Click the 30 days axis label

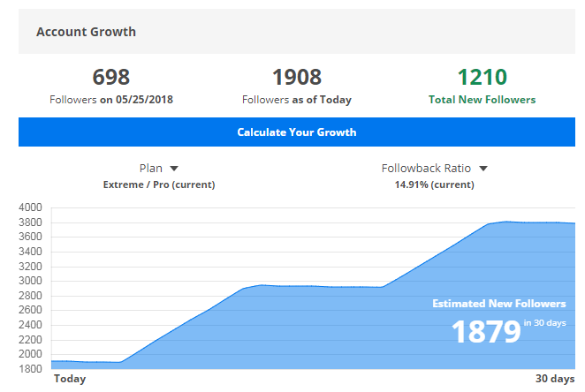[x=554, y=379]
